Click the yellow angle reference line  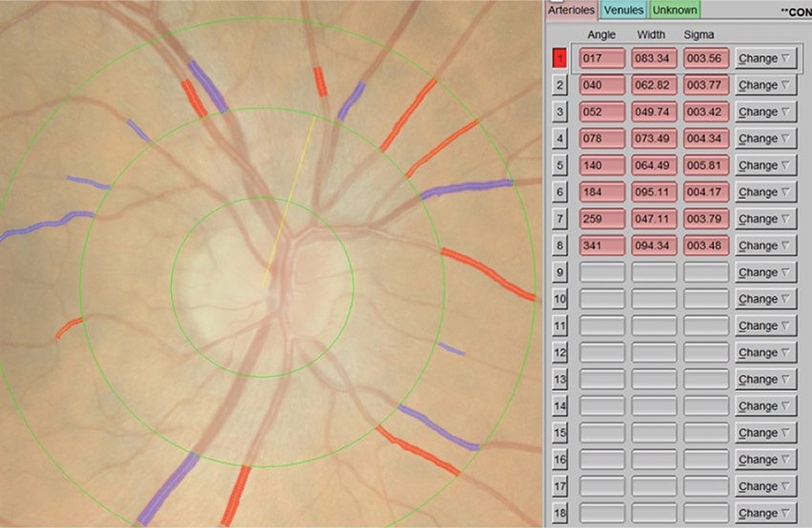290,201
